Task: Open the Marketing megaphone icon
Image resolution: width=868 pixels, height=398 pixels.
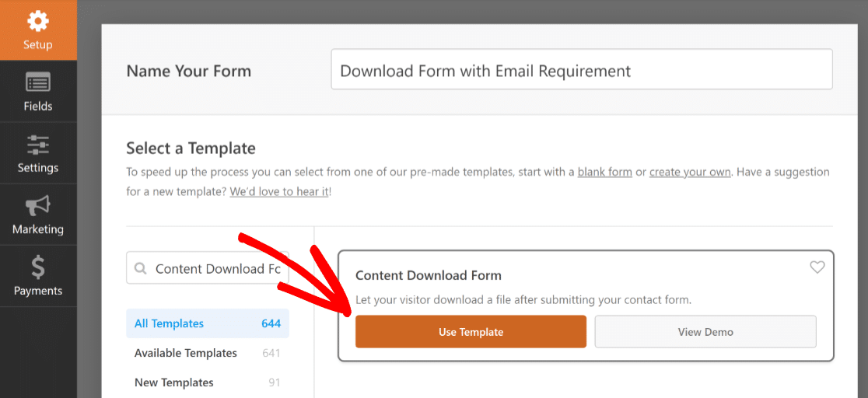Action: [x=38, y=206]
